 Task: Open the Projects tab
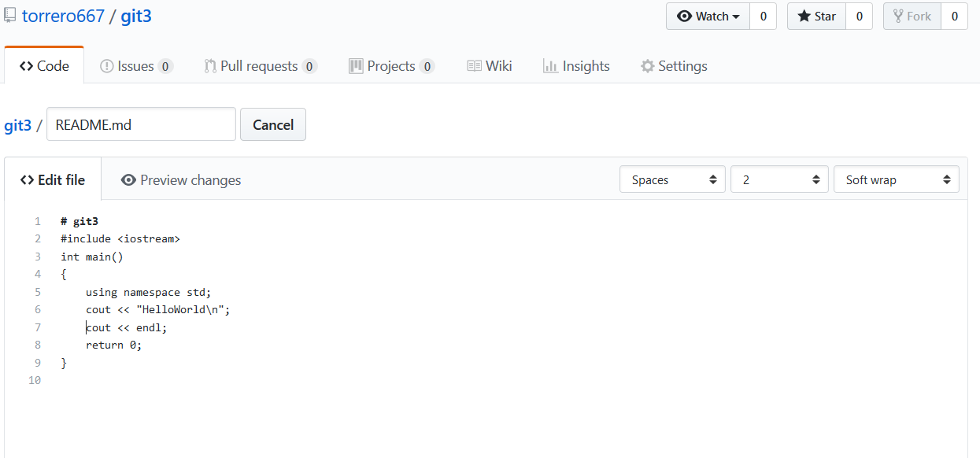(x=391, y=66)
